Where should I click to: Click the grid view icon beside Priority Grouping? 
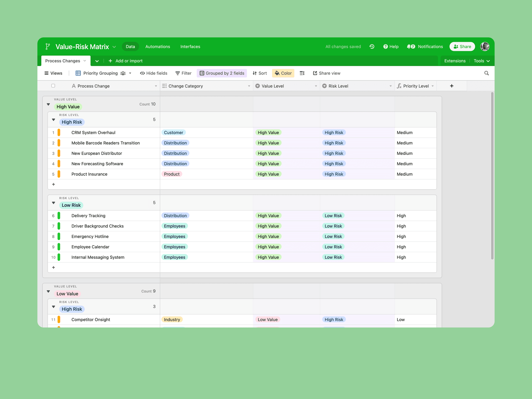coord(78,73)
